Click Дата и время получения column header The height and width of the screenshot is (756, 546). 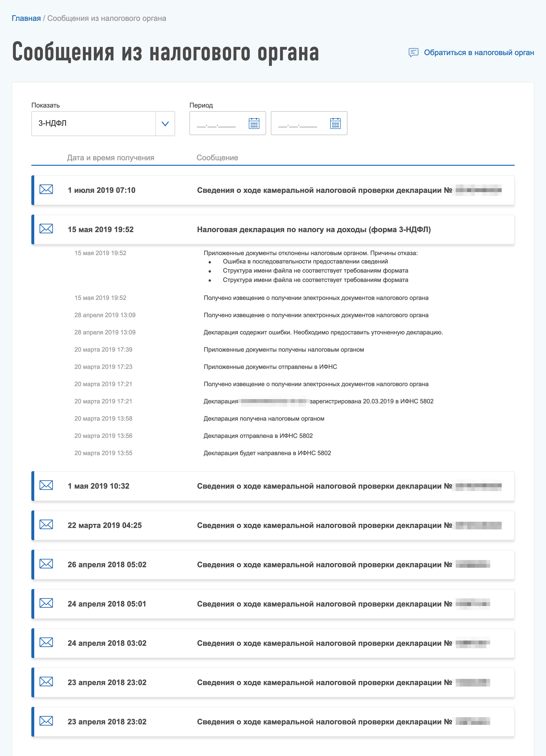coord(110,158)
